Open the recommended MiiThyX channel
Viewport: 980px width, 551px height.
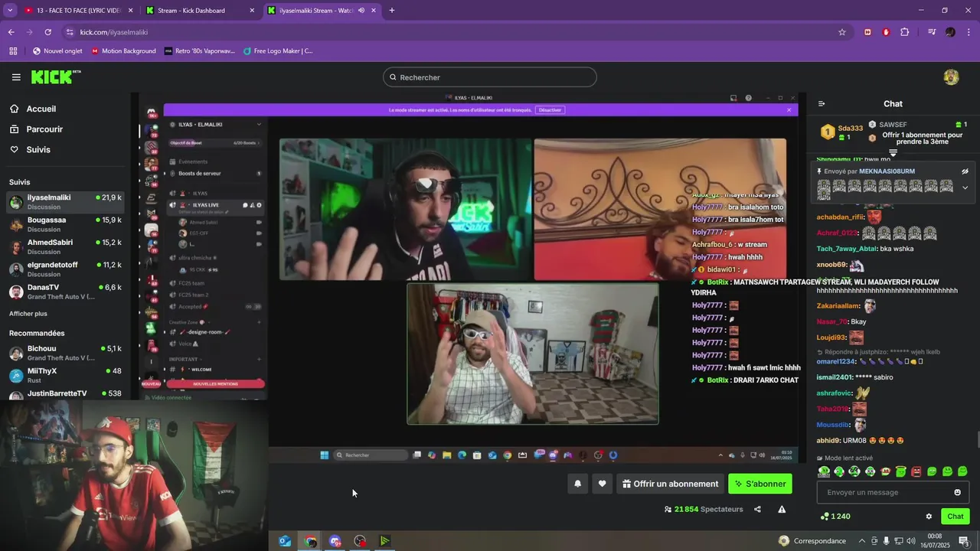[65, 375]
